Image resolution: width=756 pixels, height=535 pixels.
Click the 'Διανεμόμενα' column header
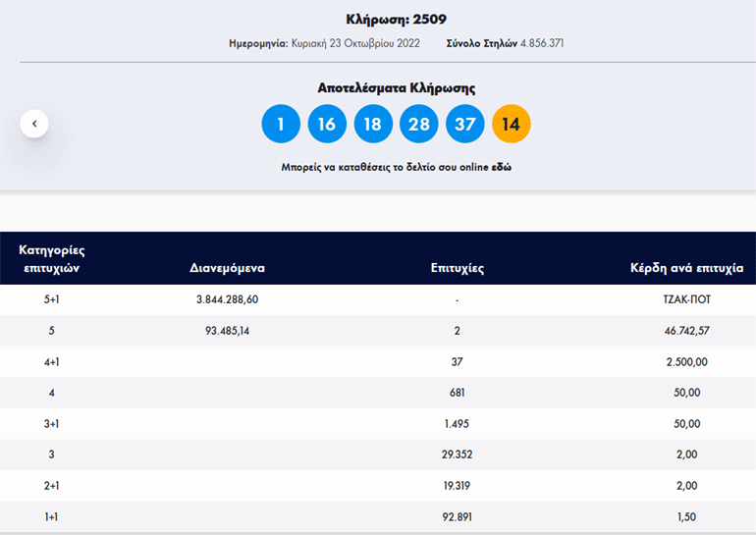pyautogui.click(x=227, y=268)
